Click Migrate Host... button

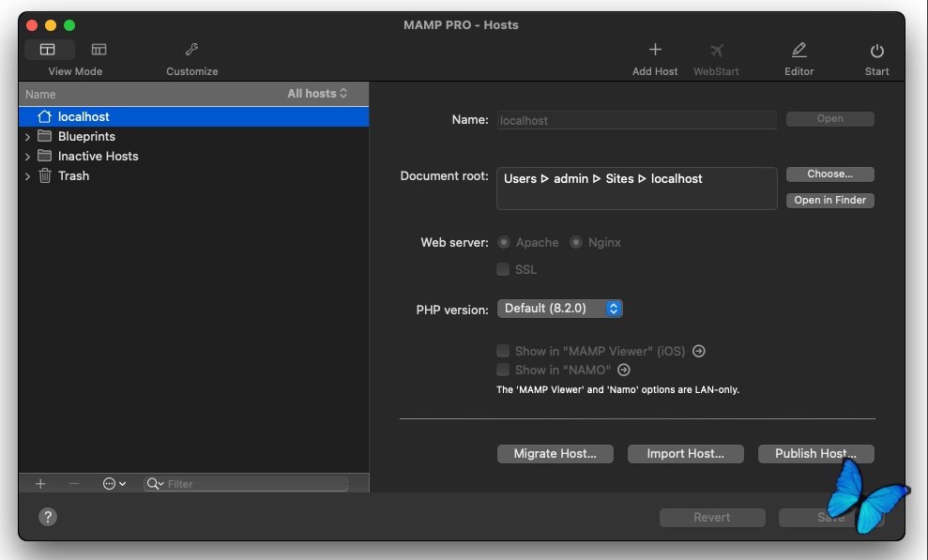tap(555, 454)
